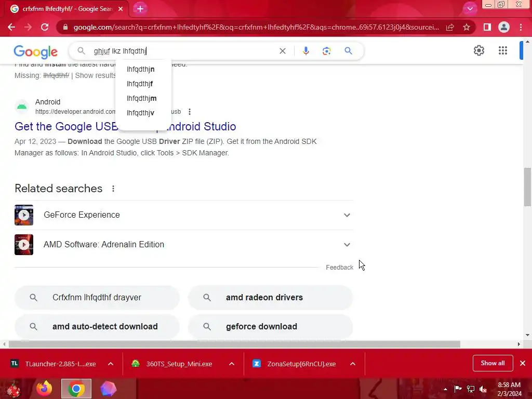Open ZonaSetup download options arrow
Viewport: 532px width, 399px height.
(x=353, y=364)
